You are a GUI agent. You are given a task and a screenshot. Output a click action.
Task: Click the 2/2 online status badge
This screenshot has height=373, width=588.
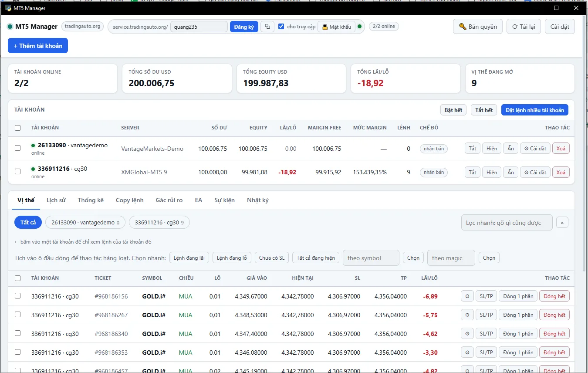click(x=384, y=27)
